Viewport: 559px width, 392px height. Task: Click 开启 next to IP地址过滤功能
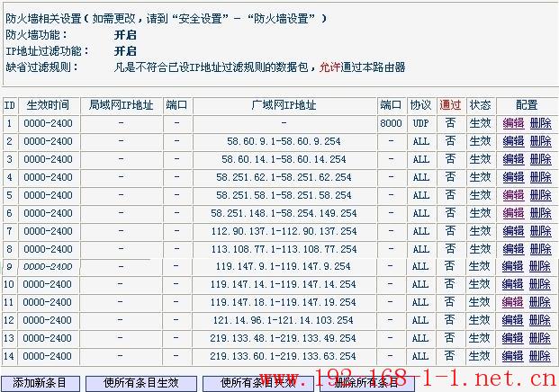pos(125,51)
